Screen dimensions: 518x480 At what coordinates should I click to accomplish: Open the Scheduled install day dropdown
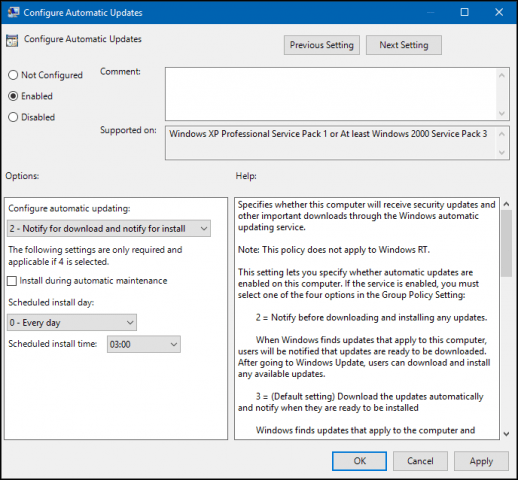[x=72, y=323]
